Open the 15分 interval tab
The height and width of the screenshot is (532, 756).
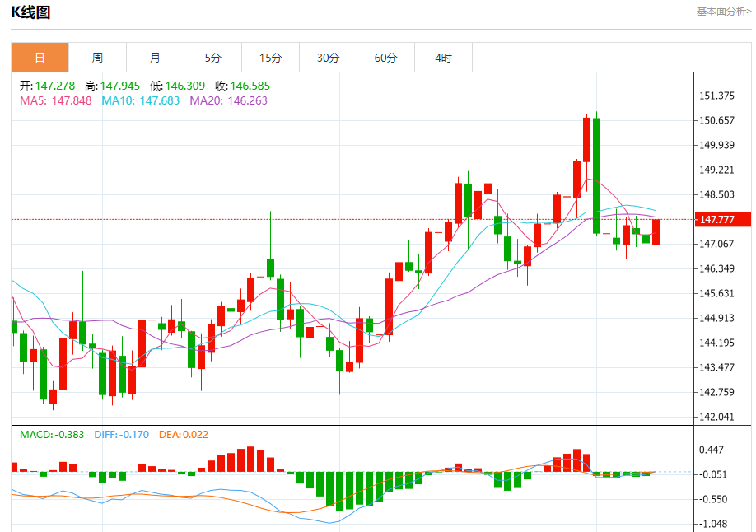coord(270,58)
